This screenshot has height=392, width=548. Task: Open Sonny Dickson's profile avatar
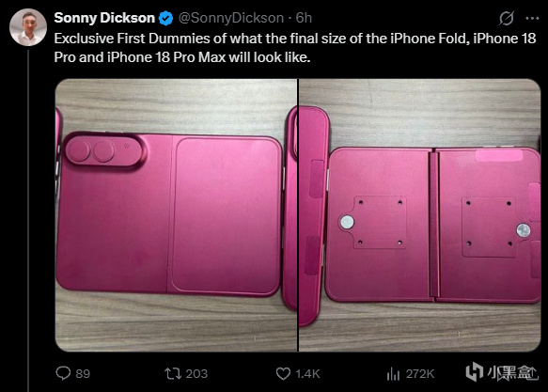tap(28, 27)
